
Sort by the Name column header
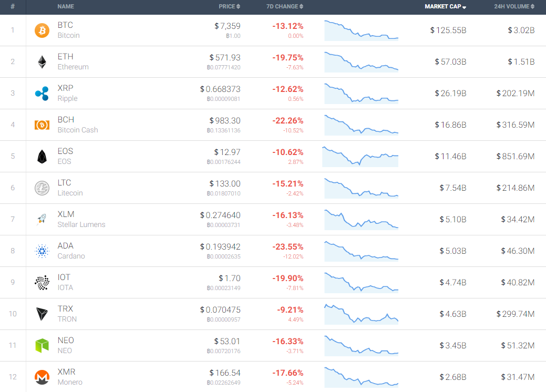click(66, 7)
